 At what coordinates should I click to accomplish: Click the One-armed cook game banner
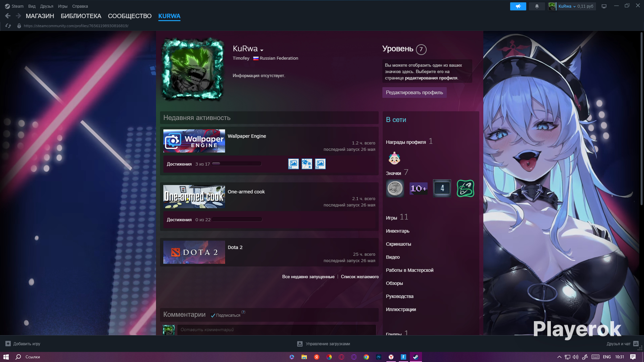194,197
